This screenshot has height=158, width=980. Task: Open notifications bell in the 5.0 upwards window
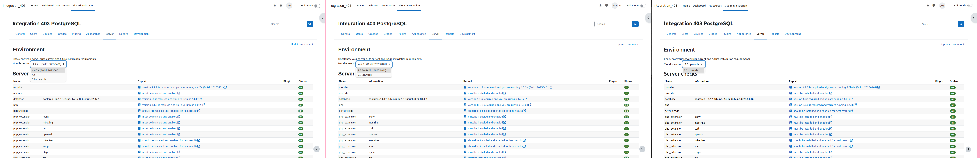coord(928,6)
